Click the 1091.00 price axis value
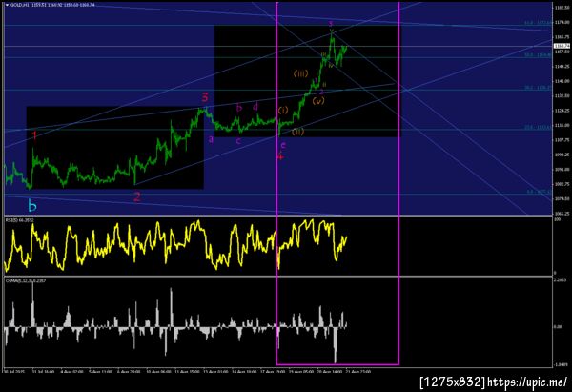The height and width of the screenshot is (392, 572). 562,170
